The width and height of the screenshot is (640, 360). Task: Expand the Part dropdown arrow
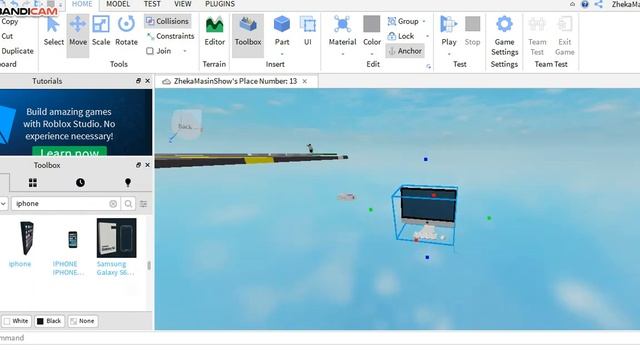[x=282, y=54]
